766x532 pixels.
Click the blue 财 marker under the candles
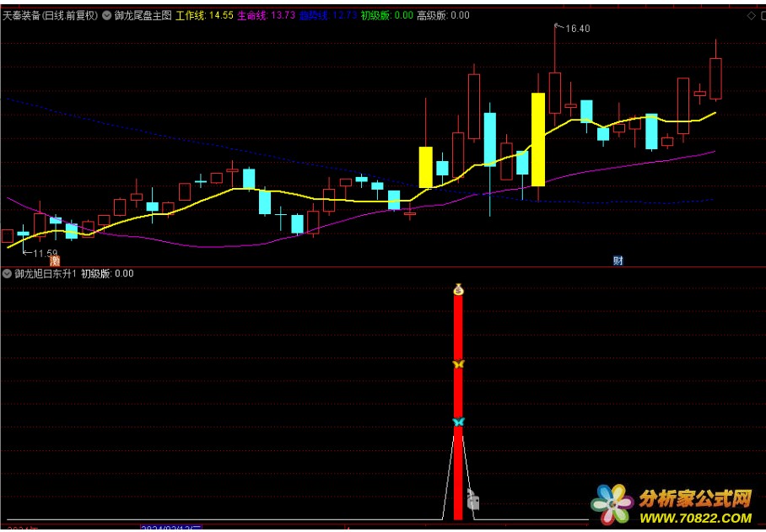(x=618, y=261)
